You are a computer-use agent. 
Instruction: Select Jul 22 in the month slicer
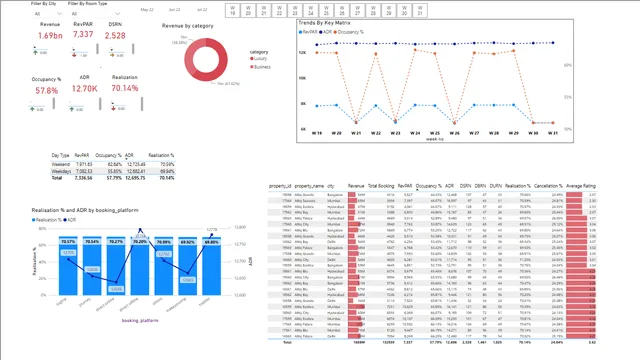(x=202, y=9)
